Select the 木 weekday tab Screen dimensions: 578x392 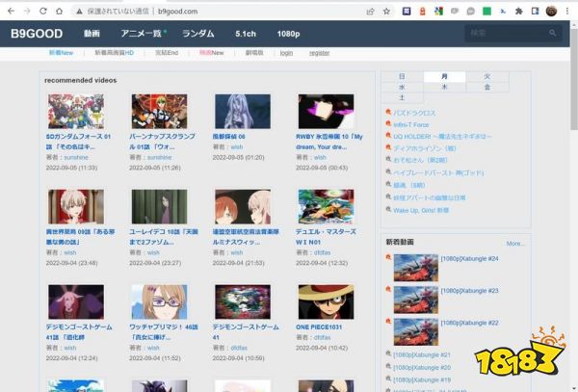coord(444,88)
